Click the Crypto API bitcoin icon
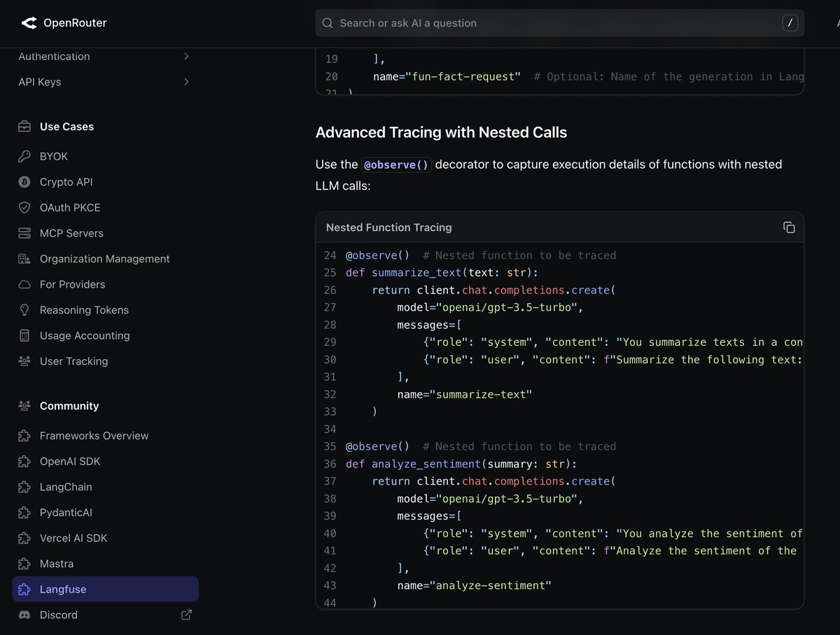Viewport: 840px width, 635px height. coord(24,182)
